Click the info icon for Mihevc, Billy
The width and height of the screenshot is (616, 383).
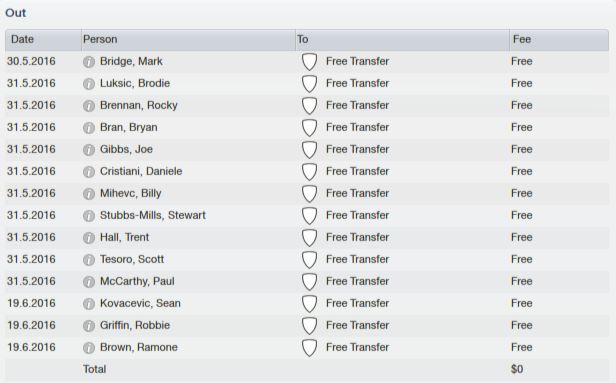click(x=89, y=194)
